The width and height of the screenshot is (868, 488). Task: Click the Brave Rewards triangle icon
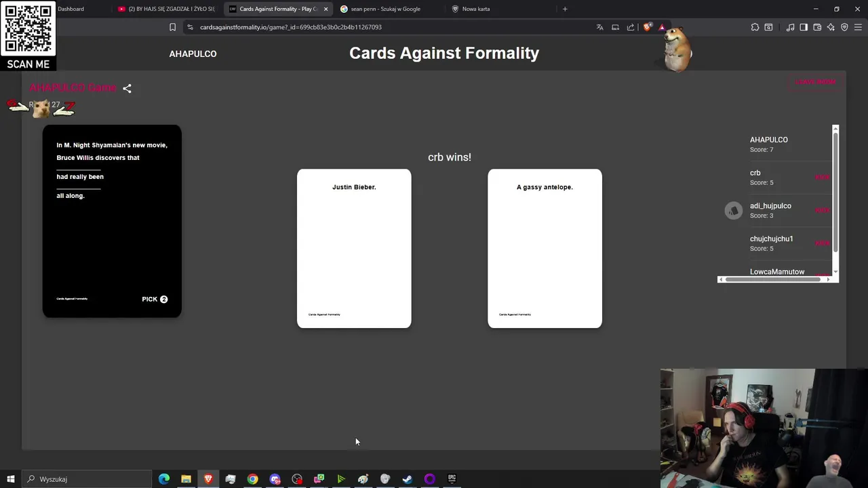click(x=662, y=27)
